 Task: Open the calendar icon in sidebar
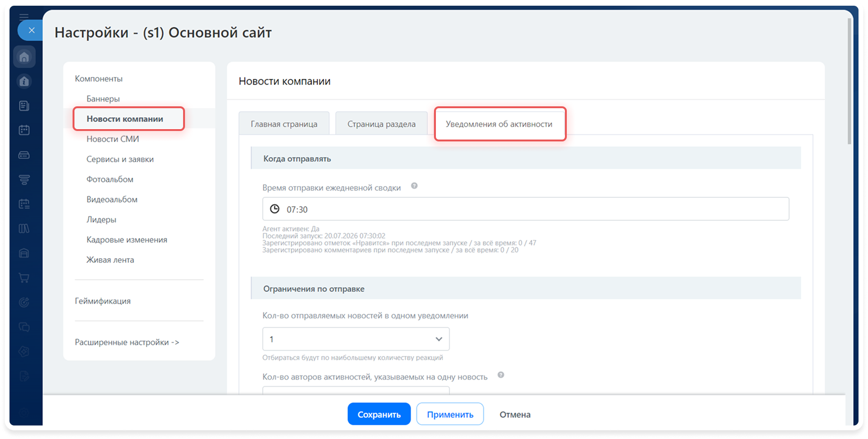[24, 130]
